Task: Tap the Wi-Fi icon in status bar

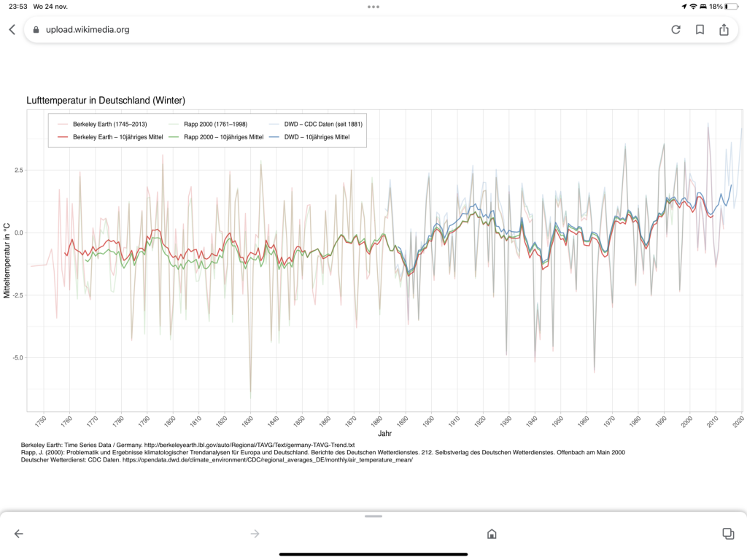Action: pyautogui.click(x=693, y=7)
